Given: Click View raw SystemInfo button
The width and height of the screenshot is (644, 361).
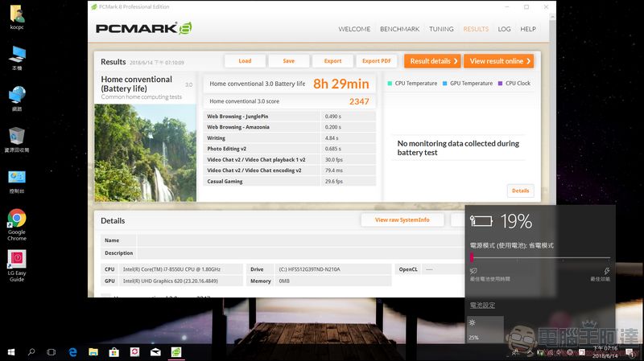Looking at the screenshot, I should 402,220.
